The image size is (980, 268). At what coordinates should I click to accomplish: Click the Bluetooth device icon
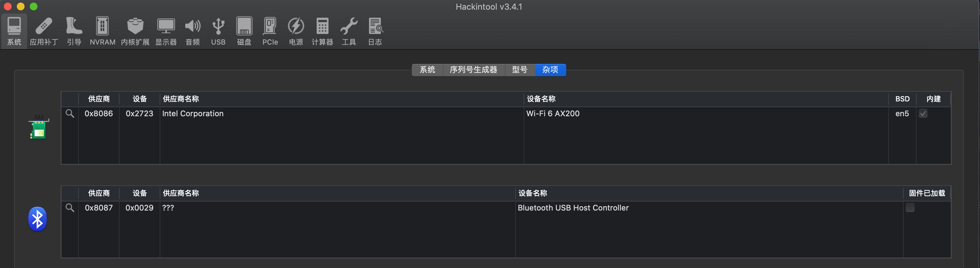click(37, 219)
